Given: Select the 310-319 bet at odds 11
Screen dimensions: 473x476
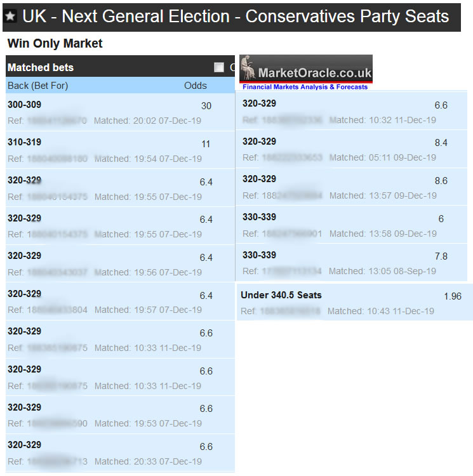Looking at the screenshot, I should point(120,150).
